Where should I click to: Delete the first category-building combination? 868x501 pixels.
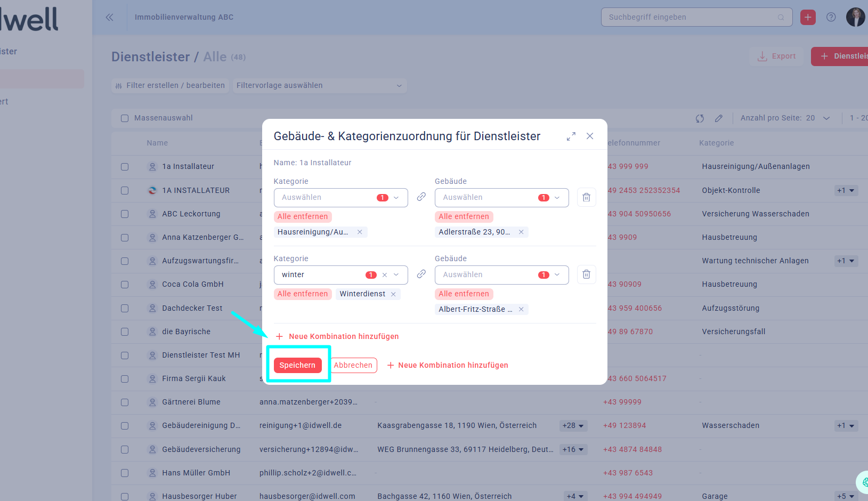(586, 197)
